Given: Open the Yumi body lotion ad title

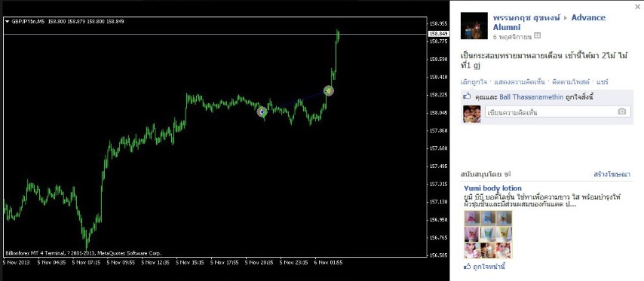Looking at the screenshot, I should pyautogui.click(x=492, y=188).
